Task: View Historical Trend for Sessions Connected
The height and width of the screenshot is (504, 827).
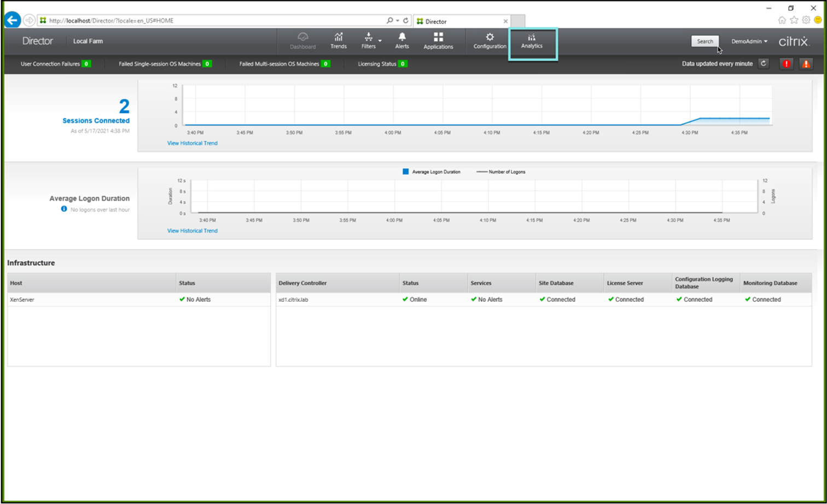Action: coord(192,143)
